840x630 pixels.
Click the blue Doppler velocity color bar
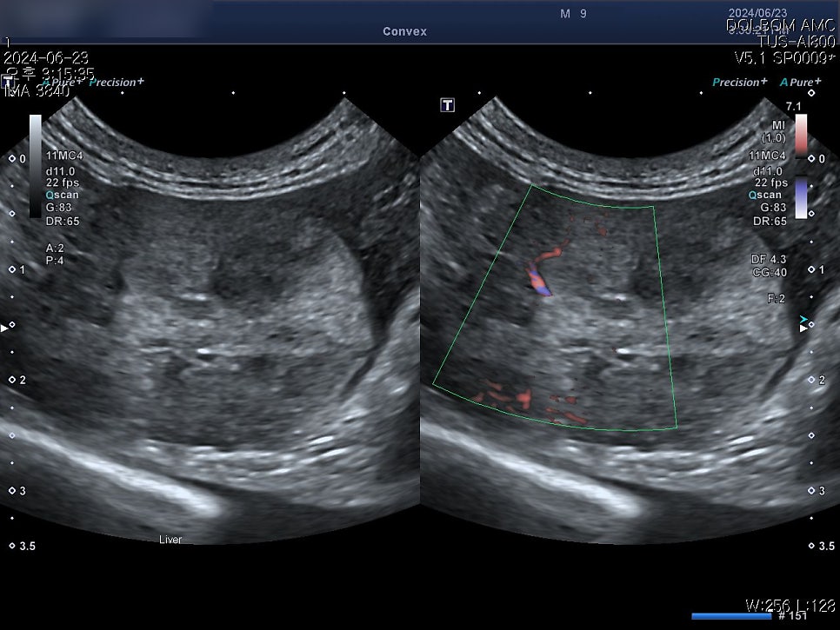coord(801,197)
